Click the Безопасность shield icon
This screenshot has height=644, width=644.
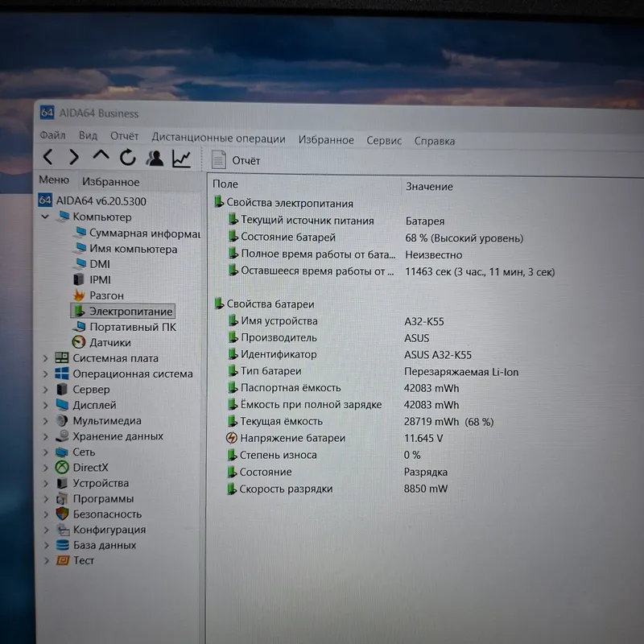click(63, 514)
